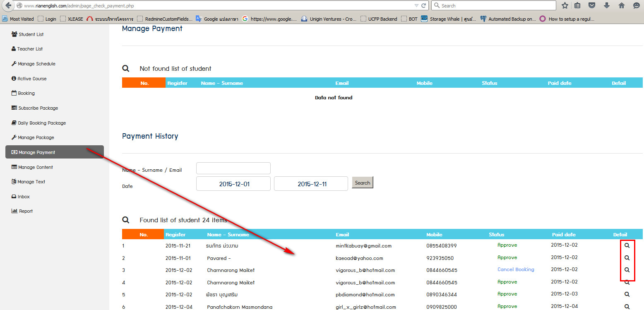The image size is (644, 310).
Task: Open detail magnifier for row 1
Action: click(x=627, y=245)
